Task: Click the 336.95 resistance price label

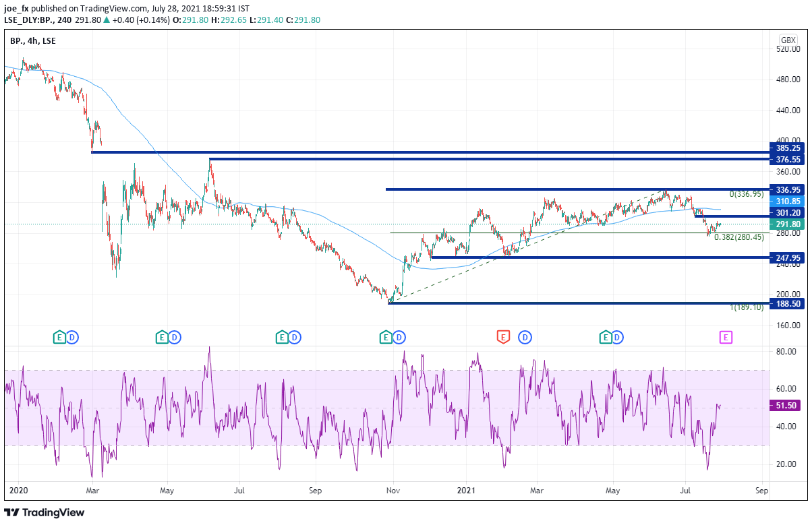Action: 788,189
